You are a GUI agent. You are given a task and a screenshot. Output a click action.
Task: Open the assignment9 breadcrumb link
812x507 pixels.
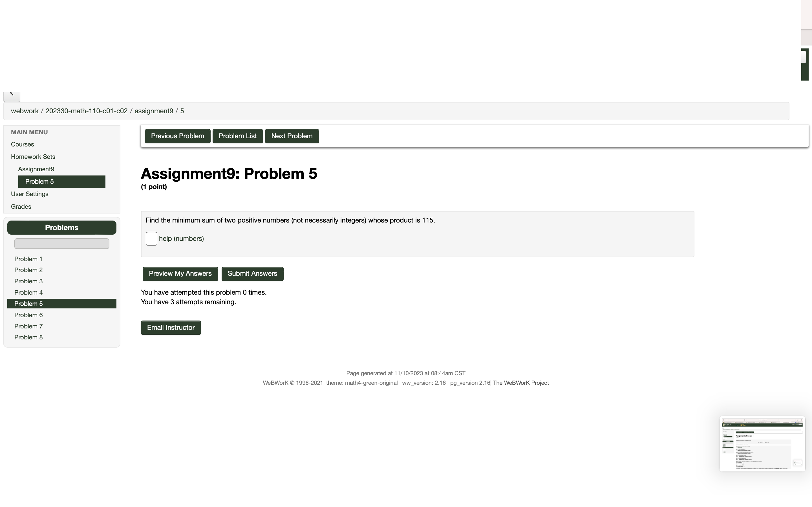tap(154, 111)
